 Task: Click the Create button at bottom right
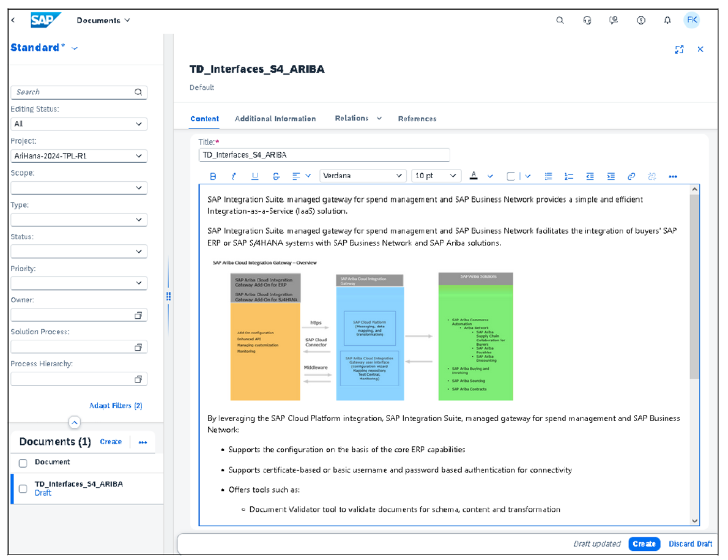coord(644,544)
